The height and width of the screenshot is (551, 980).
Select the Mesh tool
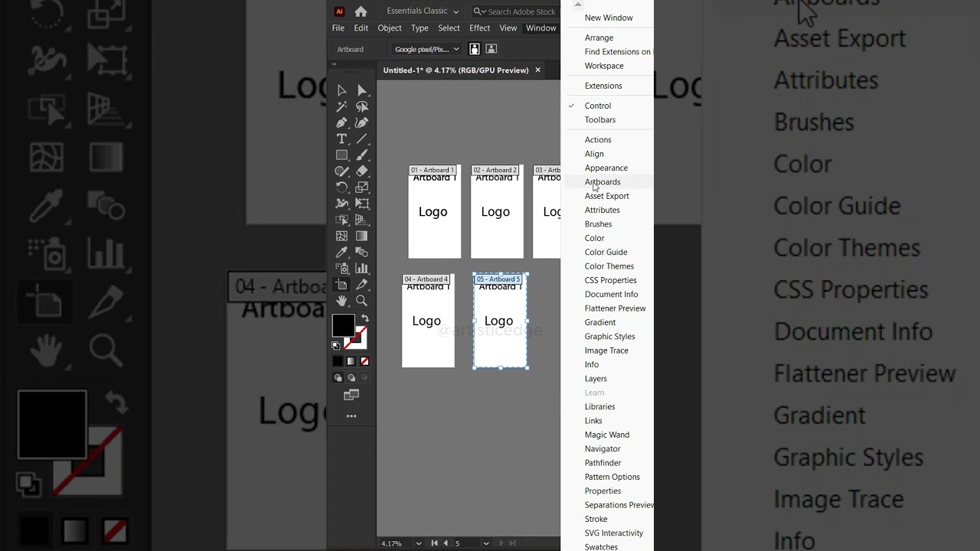(x=341, y=236)
